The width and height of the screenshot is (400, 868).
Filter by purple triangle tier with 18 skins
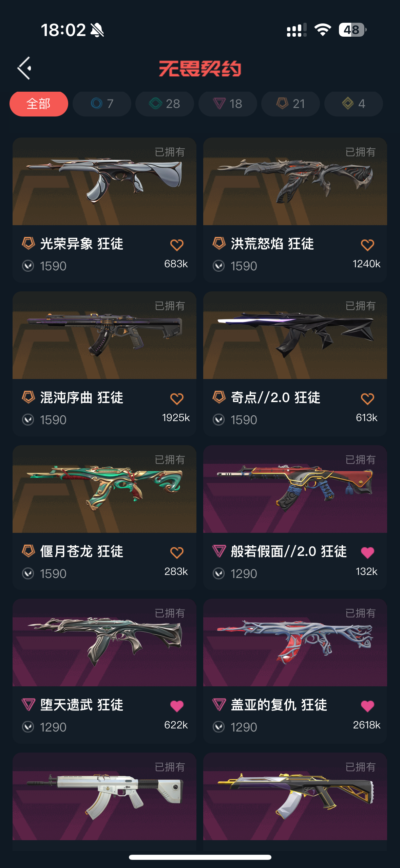point(228,104)
